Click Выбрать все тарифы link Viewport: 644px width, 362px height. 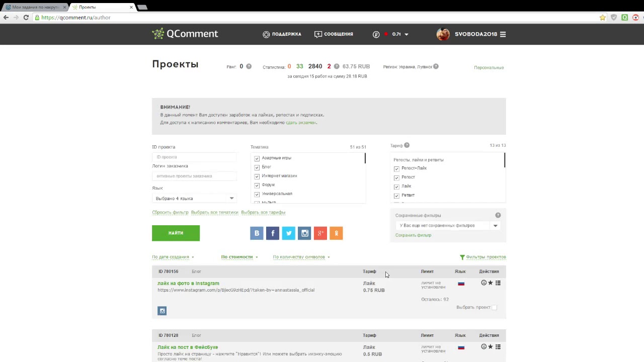pos(263,212)
